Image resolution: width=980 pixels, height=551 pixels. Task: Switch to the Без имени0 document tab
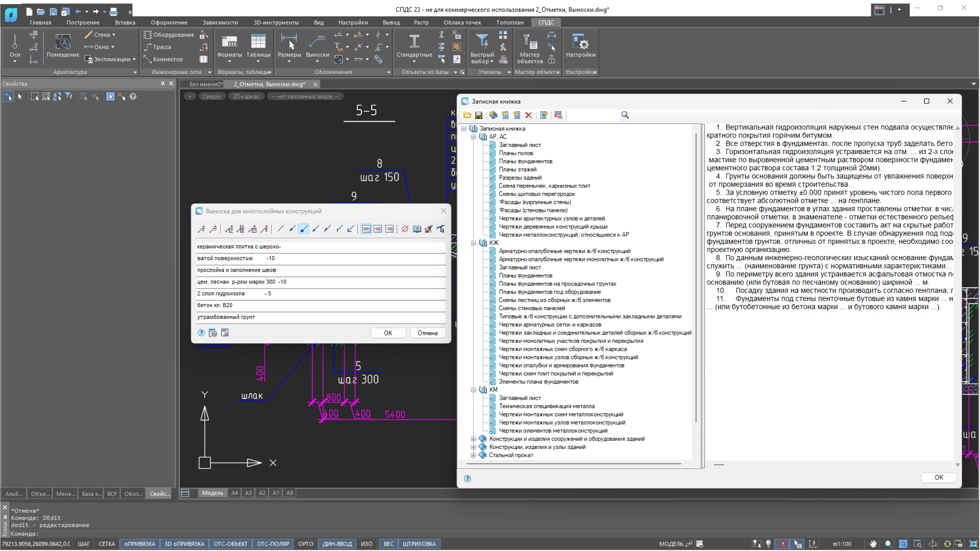[x=205, y=84]
